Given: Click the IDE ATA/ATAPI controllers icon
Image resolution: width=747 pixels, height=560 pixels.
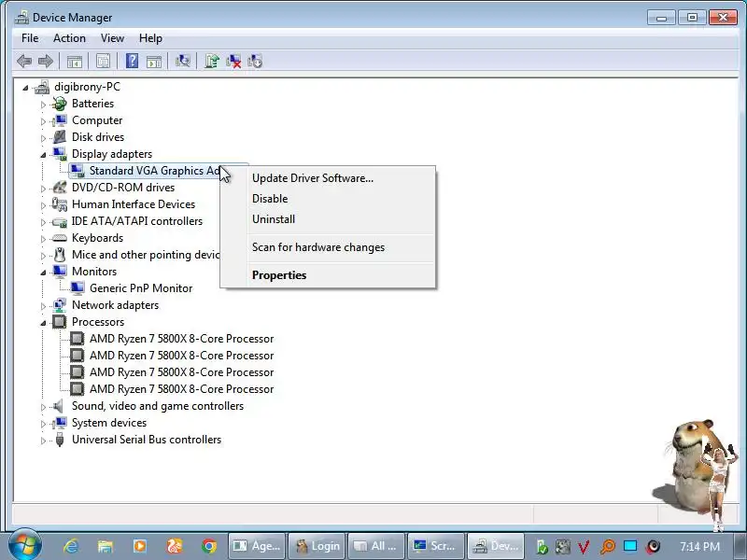Looking at the screenshot, I should (x=60, y=221).
